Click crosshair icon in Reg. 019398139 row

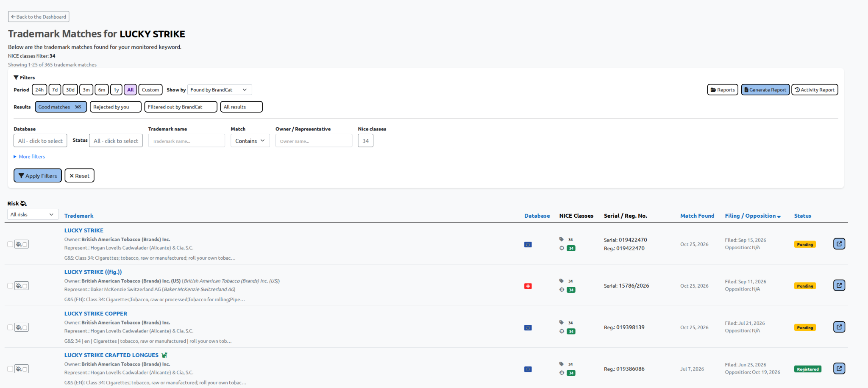[562, 331]
